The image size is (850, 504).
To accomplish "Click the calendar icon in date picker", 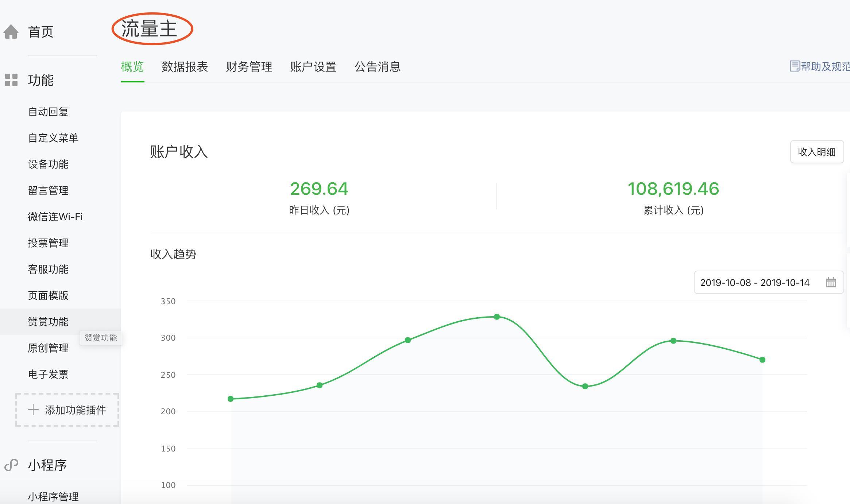I will [831, 282].
